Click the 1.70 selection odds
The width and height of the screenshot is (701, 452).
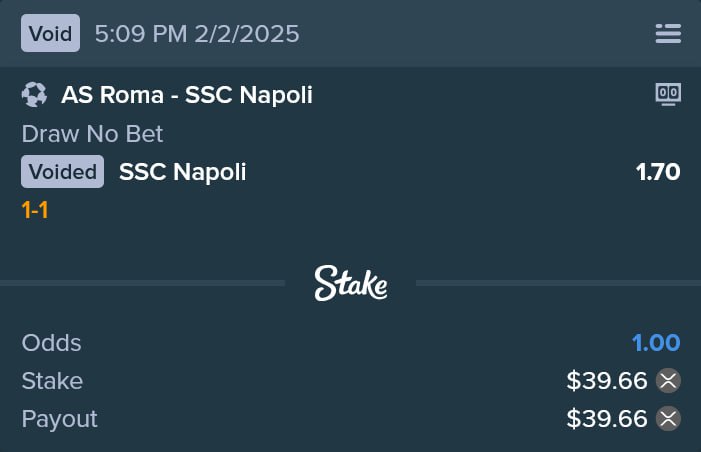tap(658, 172)
